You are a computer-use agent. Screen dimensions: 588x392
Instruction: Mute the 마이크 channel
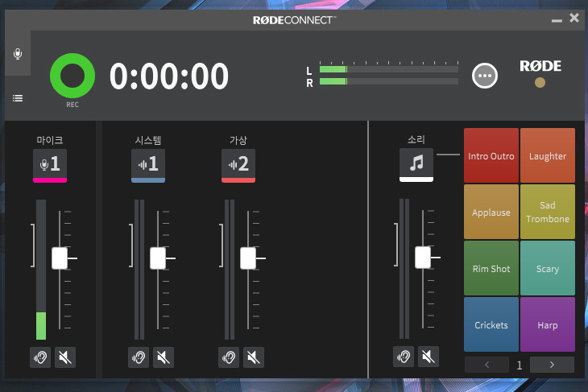(65, 357)
